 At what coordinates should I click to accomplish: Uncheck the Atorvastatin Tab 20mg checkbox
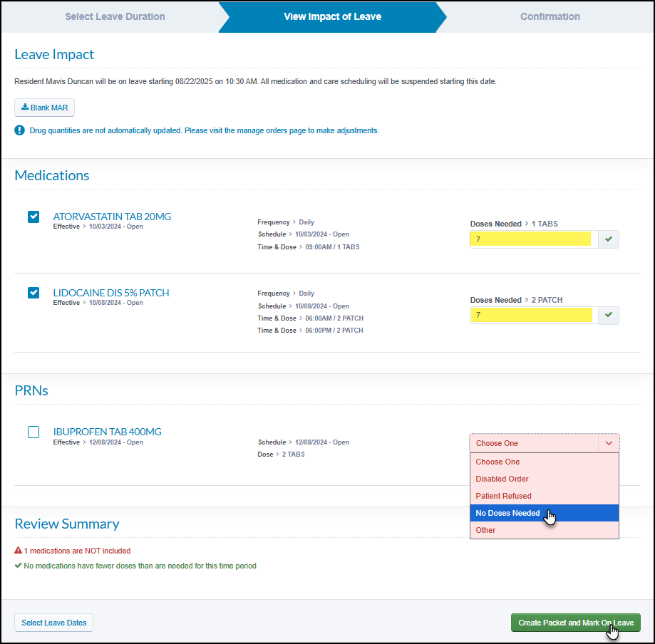click(33, 217)
